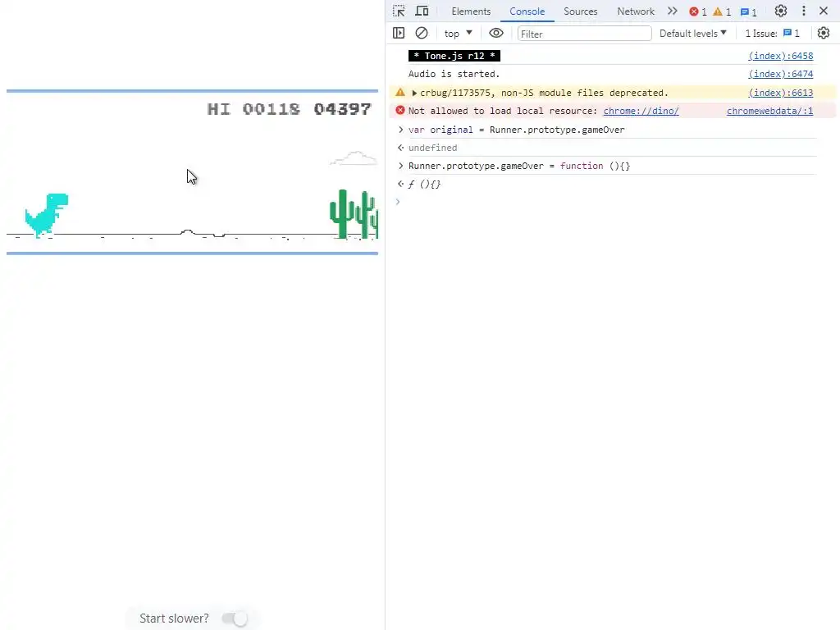Click the current score 04397
840x630 pixels.
[x=342, y=109]
